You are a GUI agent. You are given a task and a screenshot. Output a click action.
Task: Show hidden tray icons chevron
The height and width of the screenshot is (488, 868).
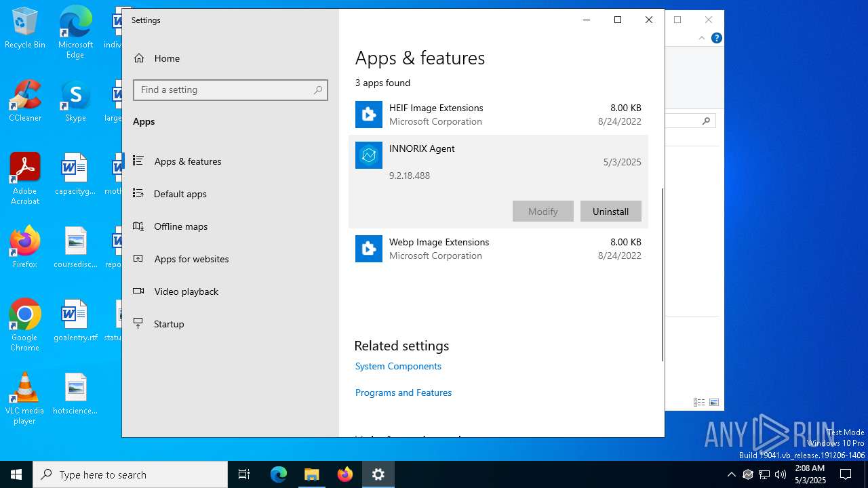pyautogui.click(x=731, y=474)
